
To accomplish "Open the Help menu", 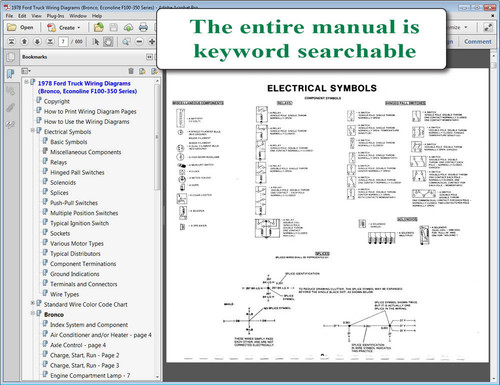I will click(x=97, y=16).
